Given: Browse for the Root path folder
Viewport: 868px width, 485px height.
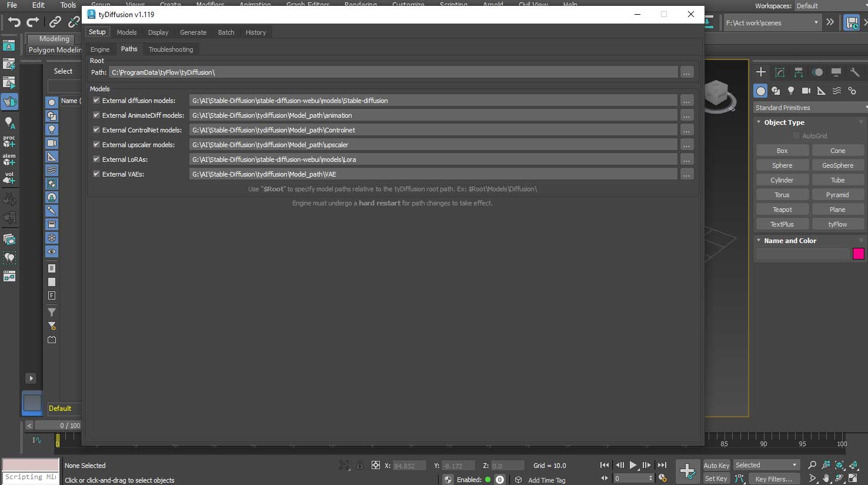Looking at the screenshot, I should point(686,72).
